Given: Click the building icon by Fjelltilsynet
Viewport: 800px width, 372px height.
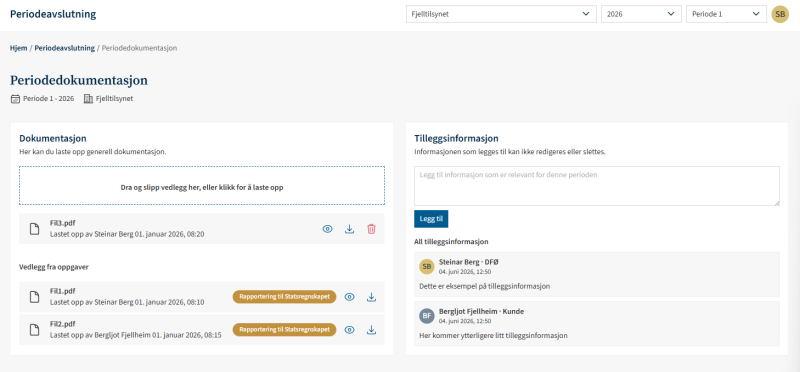Looking at the screenshot, I should [x=88, y=98].
